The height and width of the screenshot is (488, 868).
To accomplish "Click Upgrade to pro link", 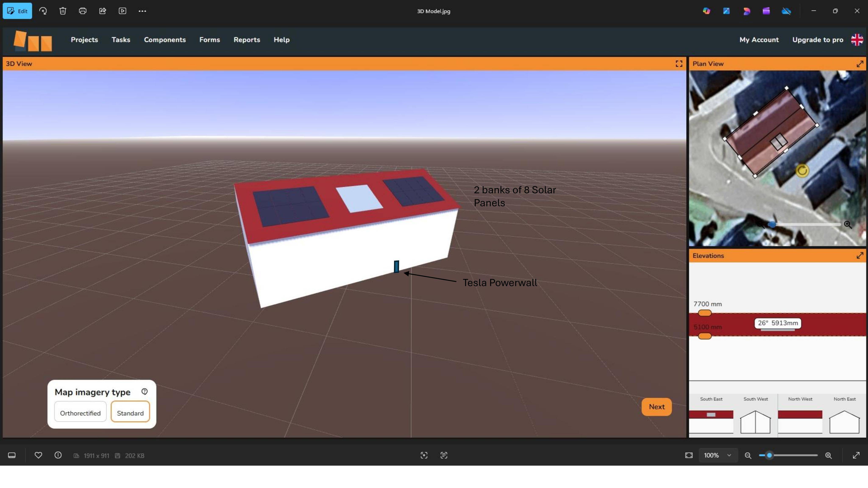I will (818, 40).
